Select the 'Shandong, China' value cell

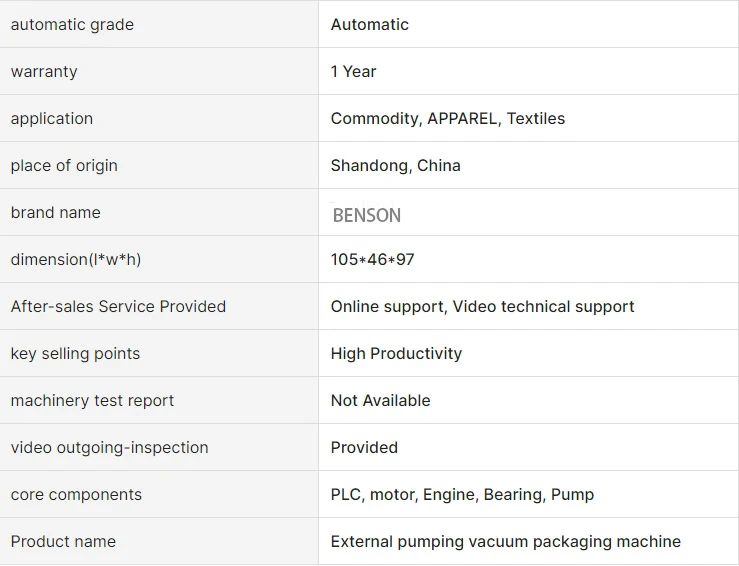coord(396,166)
